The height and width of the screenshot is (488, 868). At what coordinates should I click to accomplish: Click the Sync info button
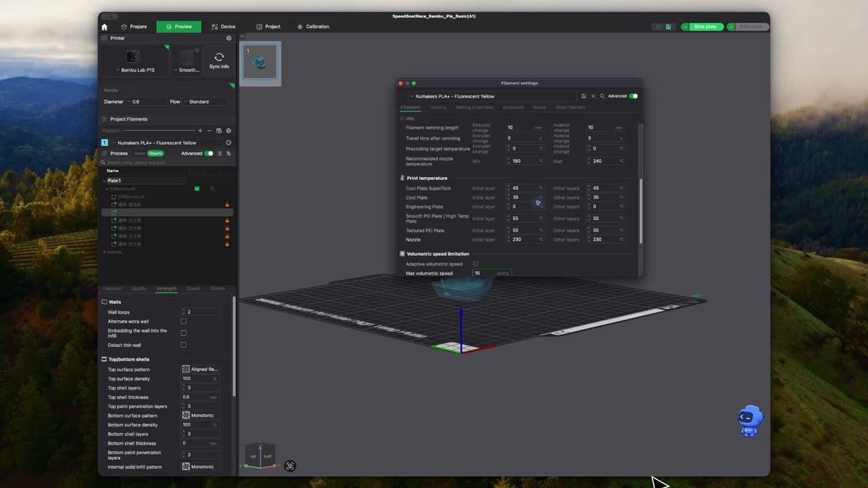coord(219,60)
